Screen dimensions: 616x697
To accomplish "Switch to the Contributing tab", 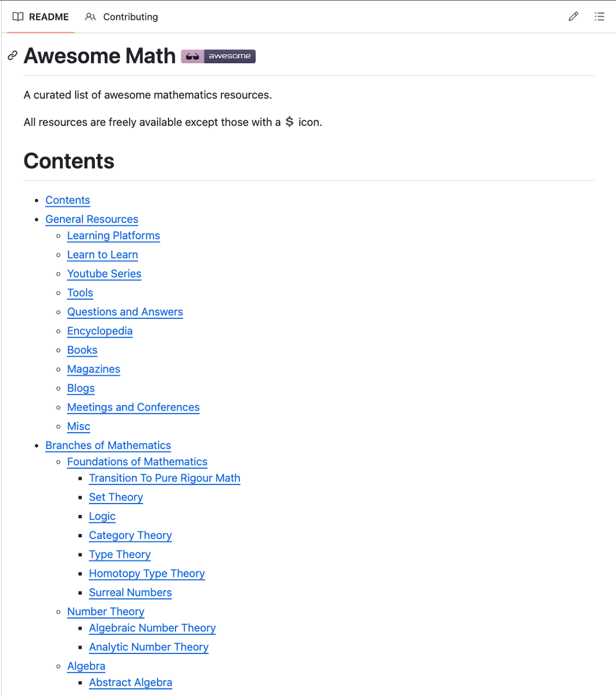I will coord(121,17).
